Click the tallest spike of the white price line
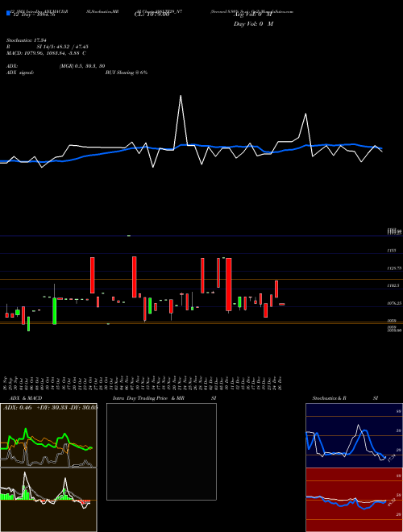Viewport: 403px width, 532px height. tap(181, 97)
